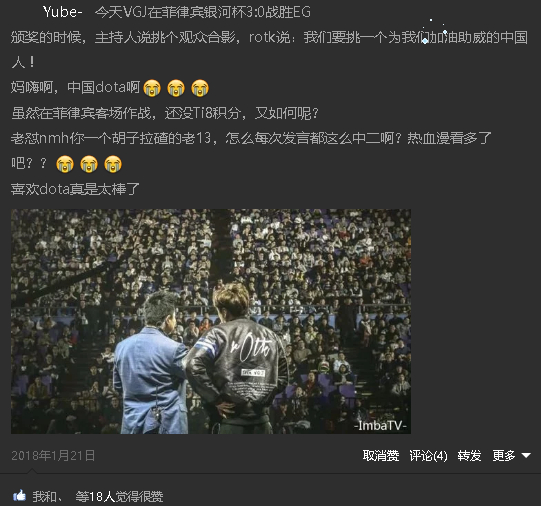Click the middle crying emoji after 中国dota啊

coord(176,88)
